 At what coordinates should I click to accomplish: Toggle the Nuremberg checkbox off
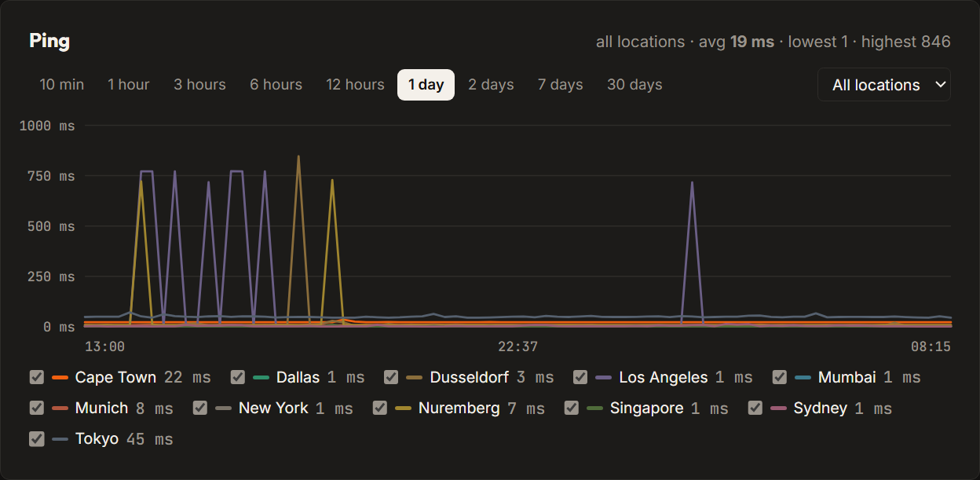tap(379, 408)
